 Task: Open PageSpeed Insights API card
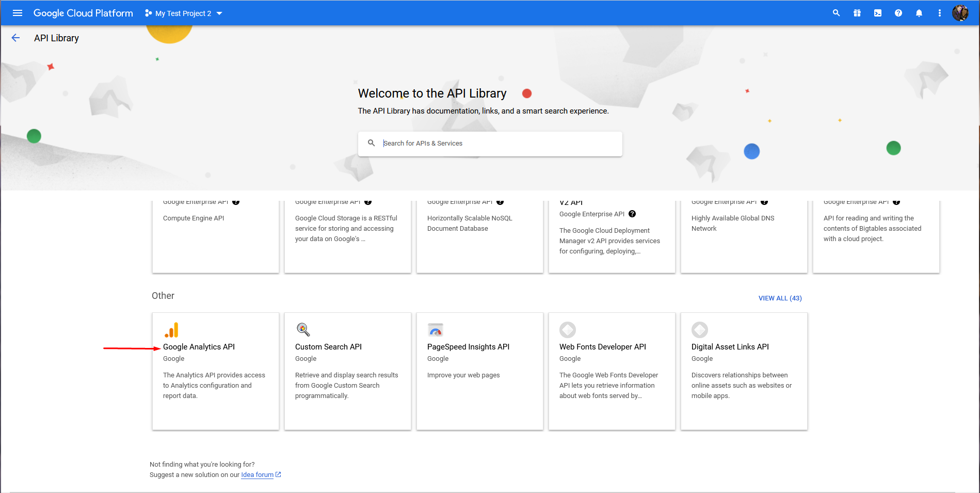coord(479,371)
